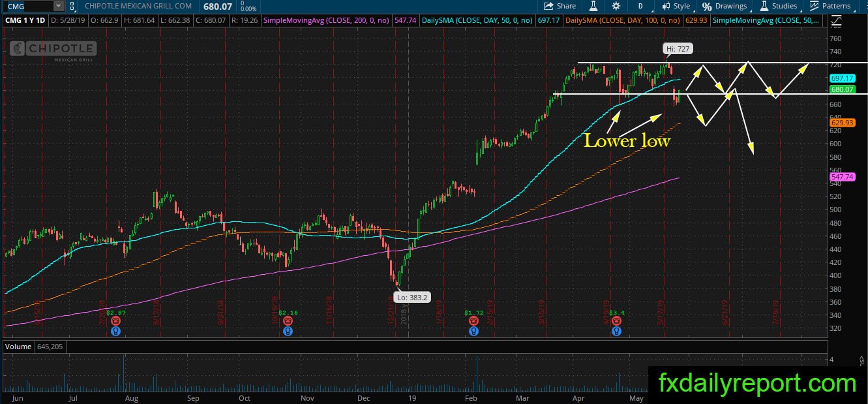Click the R: 19.26 range value
Screen dimensions: 868x404
click(x=245, y=21)
